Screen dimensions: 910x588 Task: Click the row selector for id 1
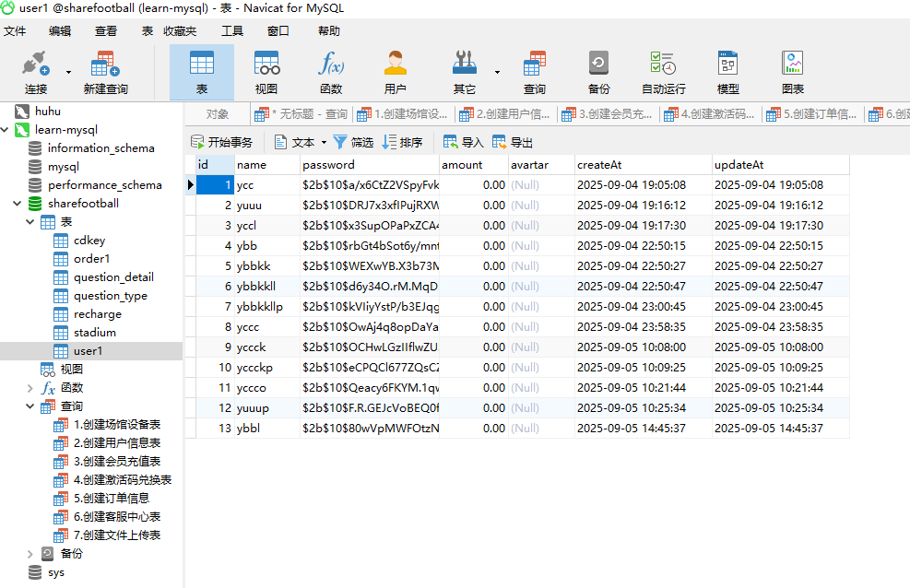[190, 185]
